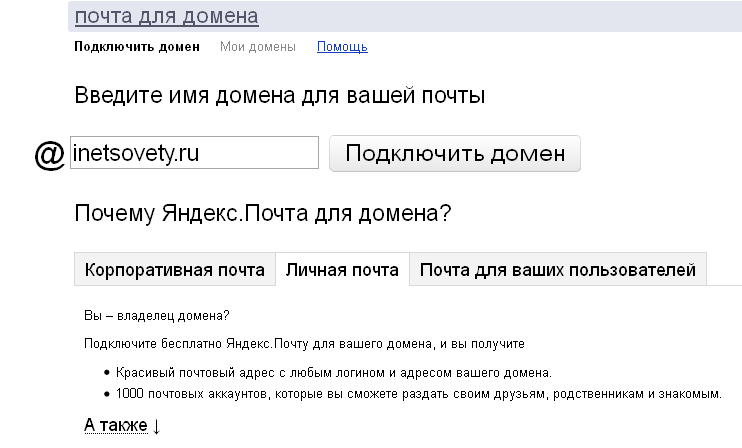Click the large 'Подключить домен' button

[455, 153]
